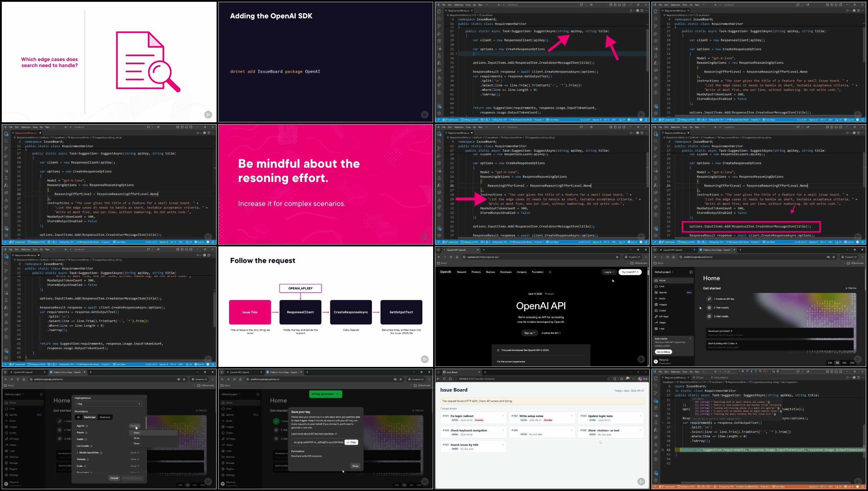Click Stop in the VS Code debug toolbar
868x491 pixels.
[765, 371]
